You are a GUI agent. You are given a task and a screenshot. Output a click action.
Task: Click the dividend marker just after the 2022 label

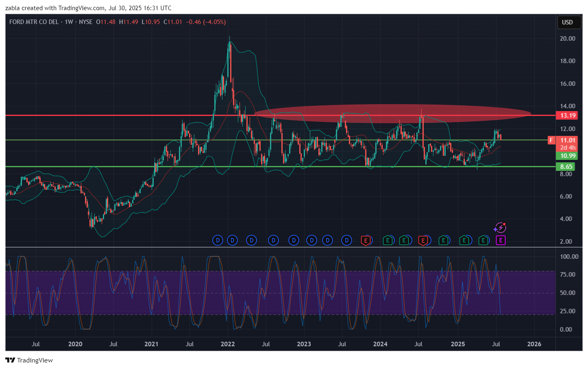(233, 240)
